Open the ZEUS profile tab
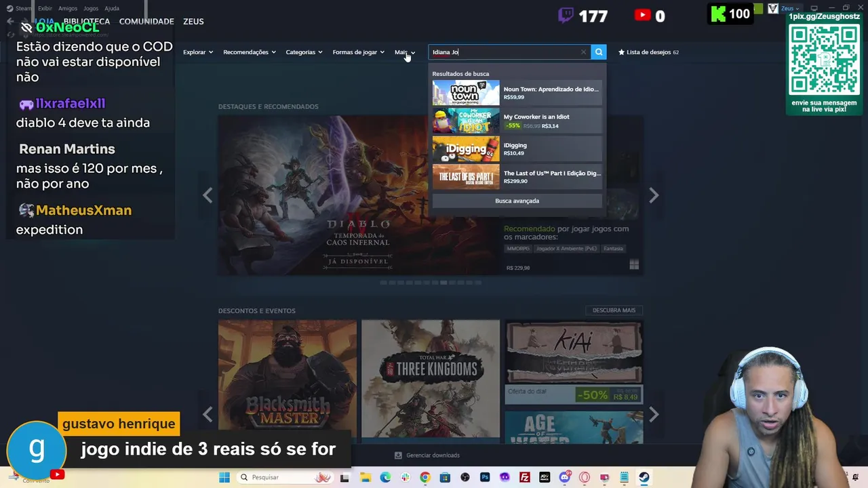The image size is (868, 488). coord(193,22)
